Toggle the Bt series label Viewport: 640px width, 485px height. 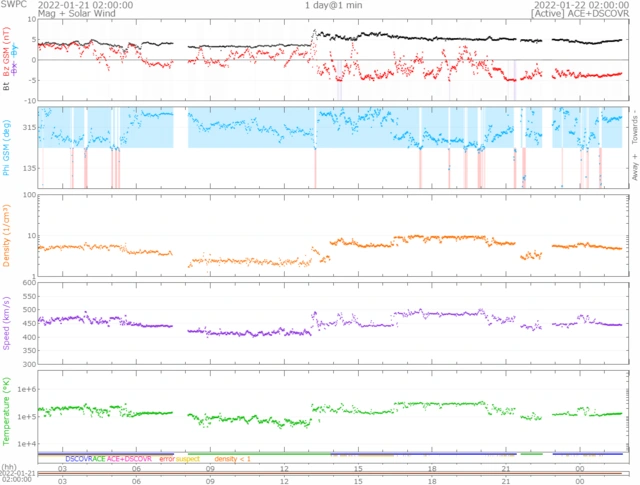tap(7, 87)
